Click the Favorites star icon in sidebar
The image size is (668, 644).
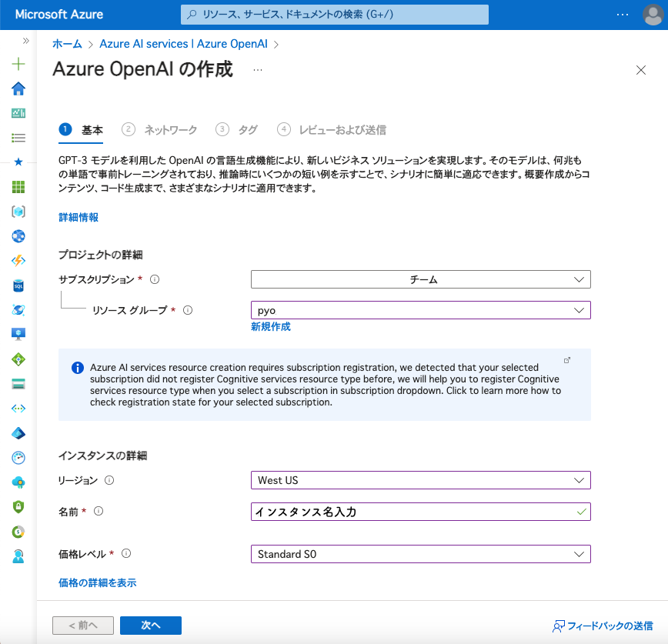[18, 162]
